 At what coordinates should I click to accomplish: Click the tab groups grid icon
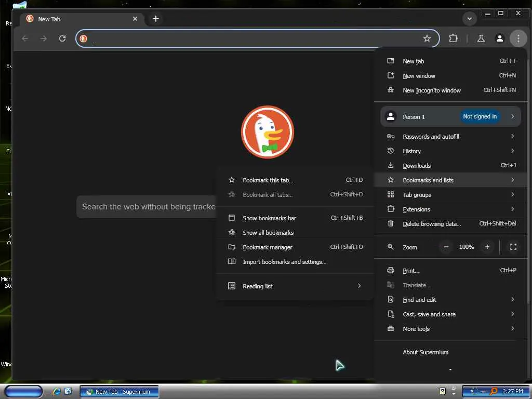391,194
